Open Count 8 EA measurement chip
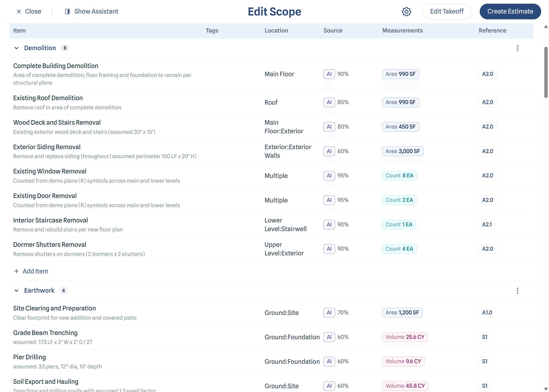Viewport: 549px width, 392px height. point(399,175)
